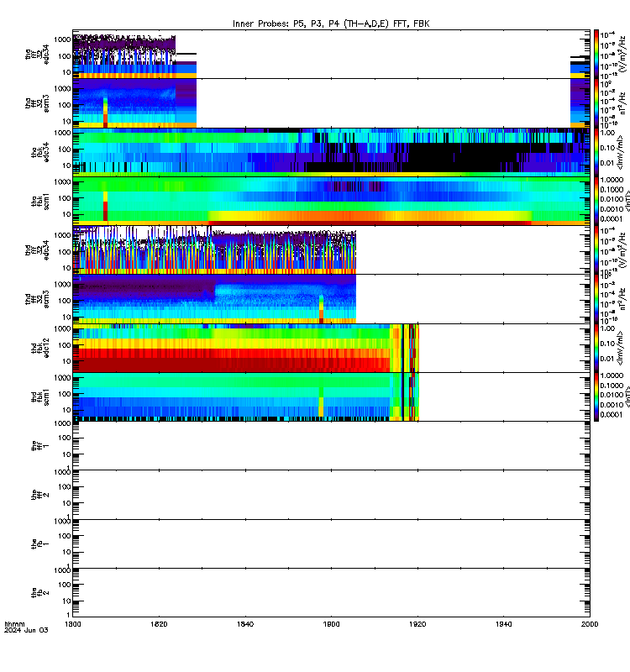The height and width of the screenshot is (672, 630).
Task: Select the 'the fb 2' panel label
Action: tap(40, 593)
